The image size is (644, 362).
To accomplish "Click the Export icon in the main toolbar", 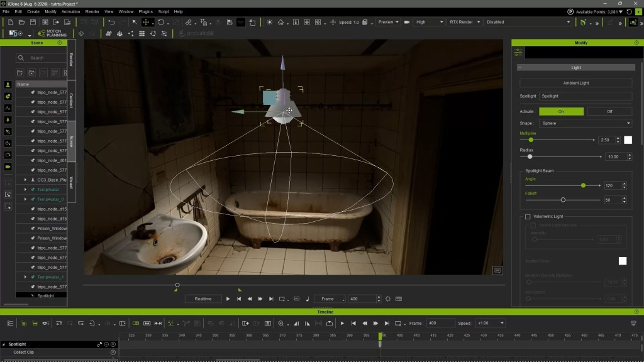I will [56, 22].
